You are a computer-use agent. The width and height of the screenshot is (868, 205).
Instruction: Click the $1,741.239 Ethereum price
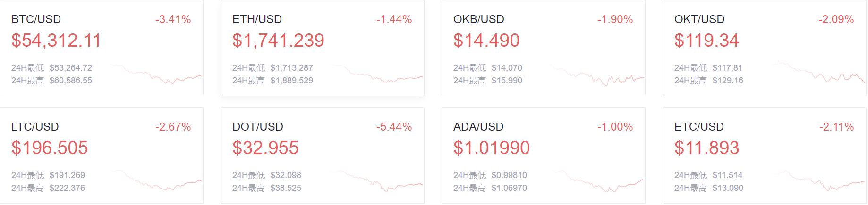click(x=278, y=41)
